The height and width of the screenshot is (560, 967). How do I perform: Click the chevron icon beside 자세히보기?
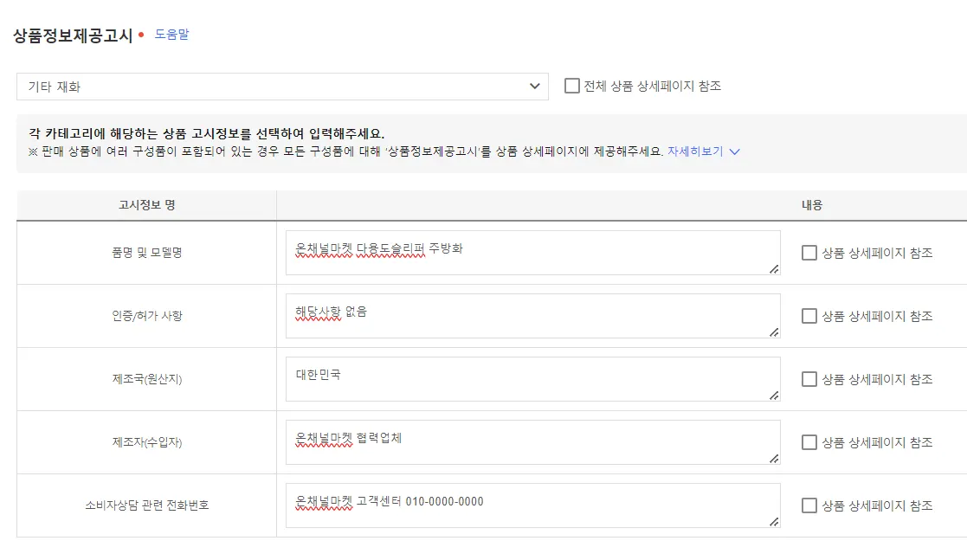coord(735,151)
